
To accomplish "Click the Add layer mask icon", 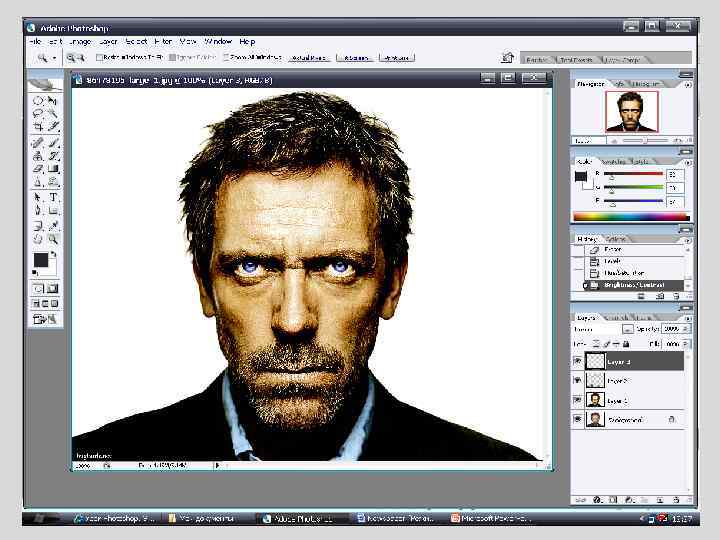I will pyautogui.click(x=613, y=500).
